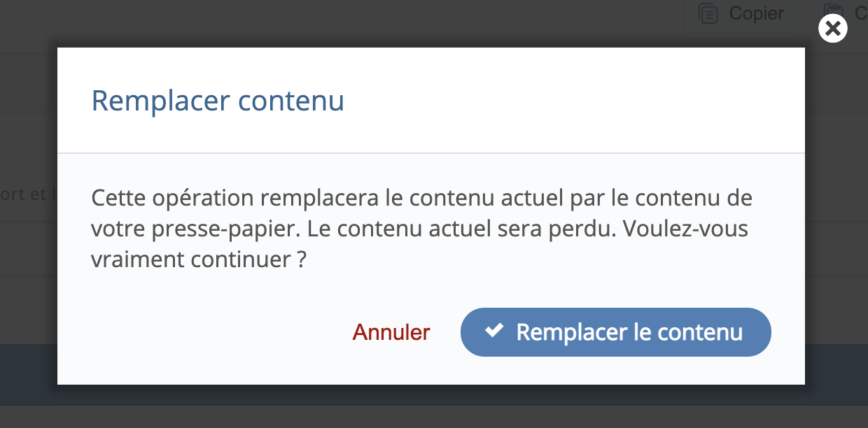Click the cut-off button right of Copier
Viewport: 868px width, 428px height.
pos(840,14)
